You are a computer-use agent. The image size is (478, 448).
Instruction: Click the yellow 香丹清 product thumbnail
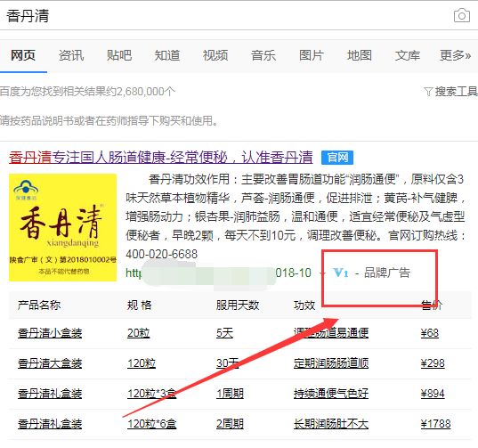[x=62, y=227]
